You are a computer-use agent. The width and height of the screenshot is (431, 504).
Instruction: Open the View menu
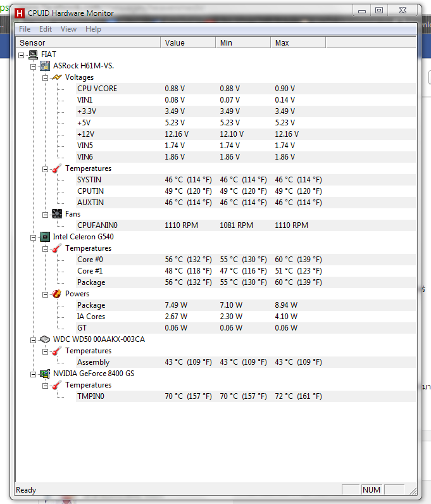68,29
